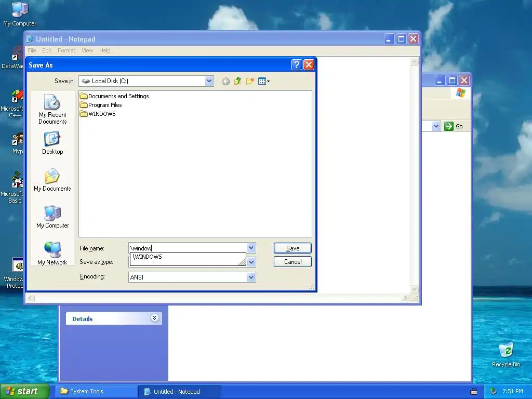Select the Program Files folder
The height and width of the screenshot is (399, 532).
click(101, 105)
